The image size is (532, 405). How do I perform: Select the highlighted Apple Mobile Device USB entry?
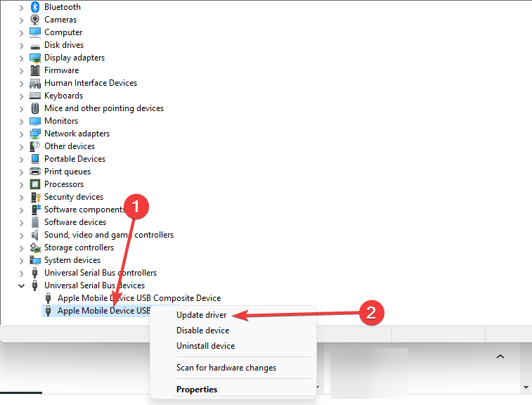104,311
